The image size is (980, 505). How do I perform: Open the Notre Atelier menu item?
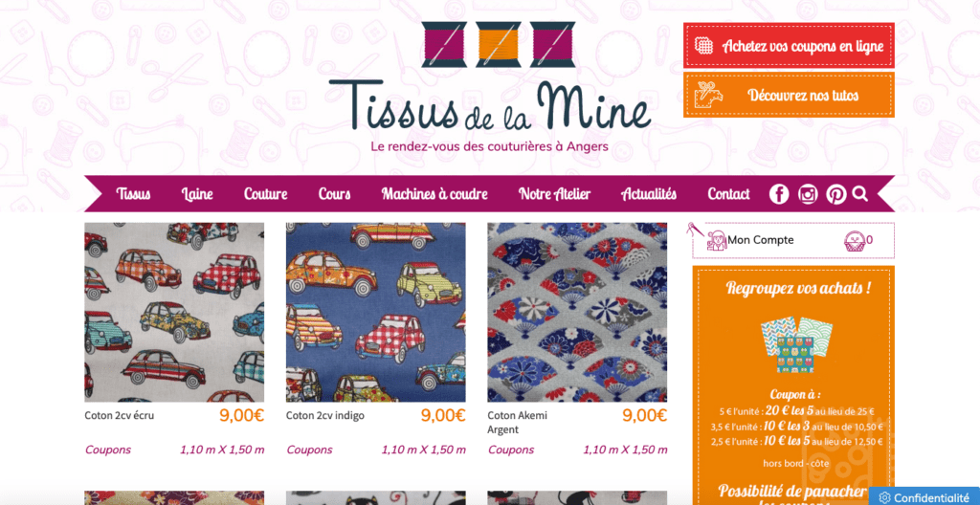(x=554, y=194)
